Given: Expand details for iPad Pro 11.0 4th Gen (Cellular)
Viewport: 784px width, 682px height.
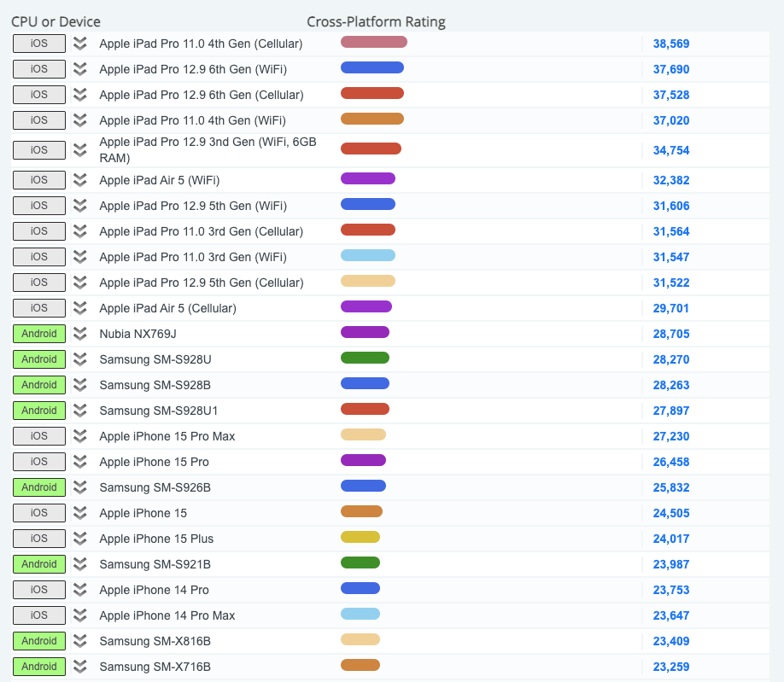Looking at the screenshot, I should coord(80,44).
